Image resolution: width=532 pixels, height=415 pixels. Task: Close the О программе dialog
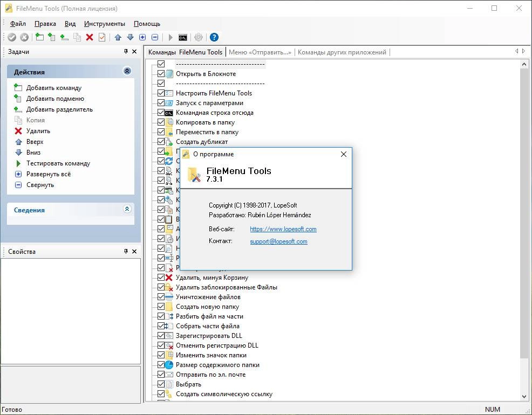coord(343,154)
